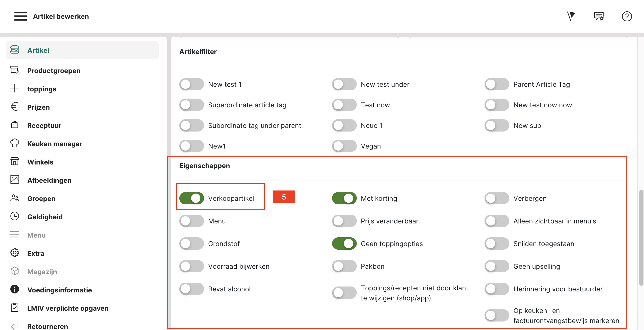Open the hamburger menu icon
This screenshot has width=644, height=330.
[21, 16]
